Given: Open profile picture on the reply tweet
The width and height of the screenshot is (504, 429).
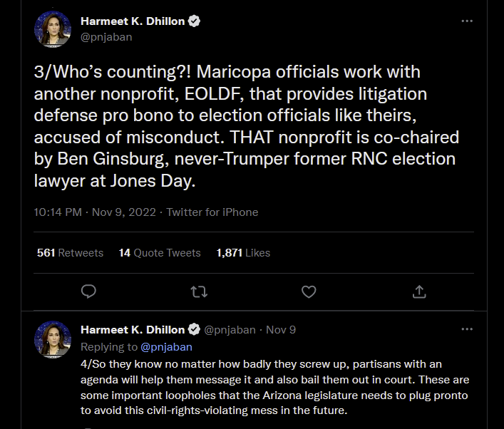Looking at the screenshot, I should tap(53, 338).
